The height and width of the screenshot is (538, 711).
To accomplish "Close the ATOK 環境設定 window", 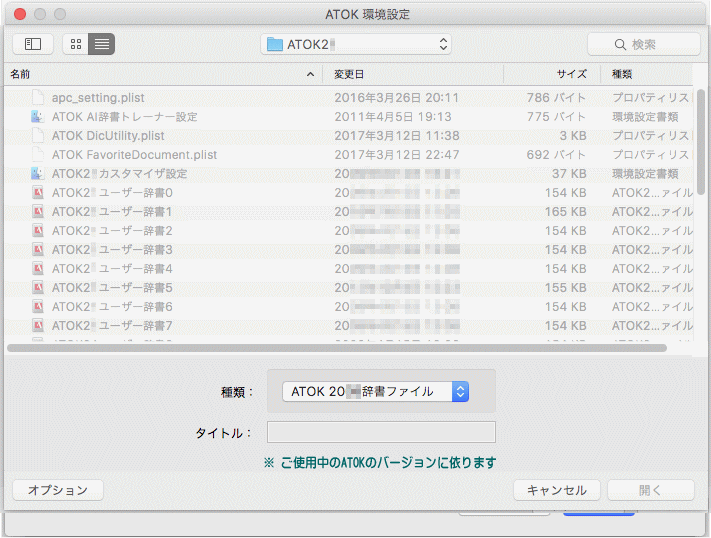I will click(20, 14).
